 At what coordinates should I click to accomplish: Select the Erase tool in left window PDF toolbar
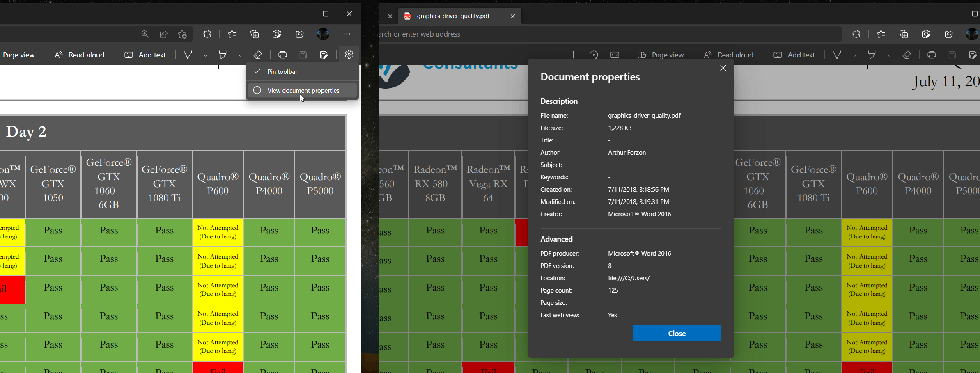[257, 55]
